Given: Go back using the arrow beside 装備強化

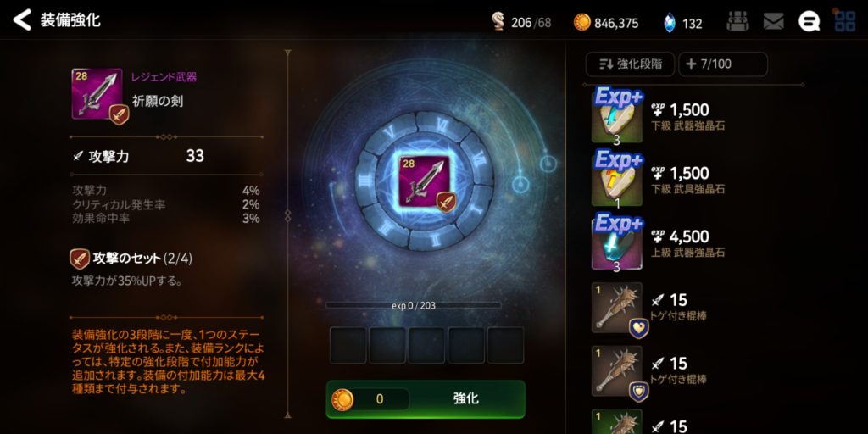Looking at the screenshot, I should point(21,20).
